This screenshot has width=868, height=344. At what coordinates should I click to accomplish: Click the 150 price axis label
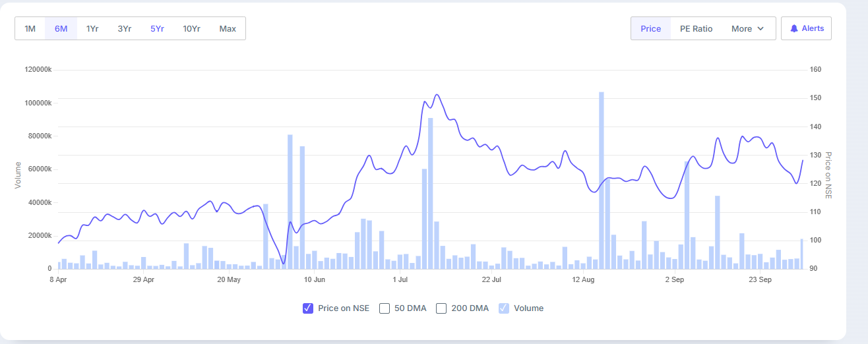[x=815, y=98]
